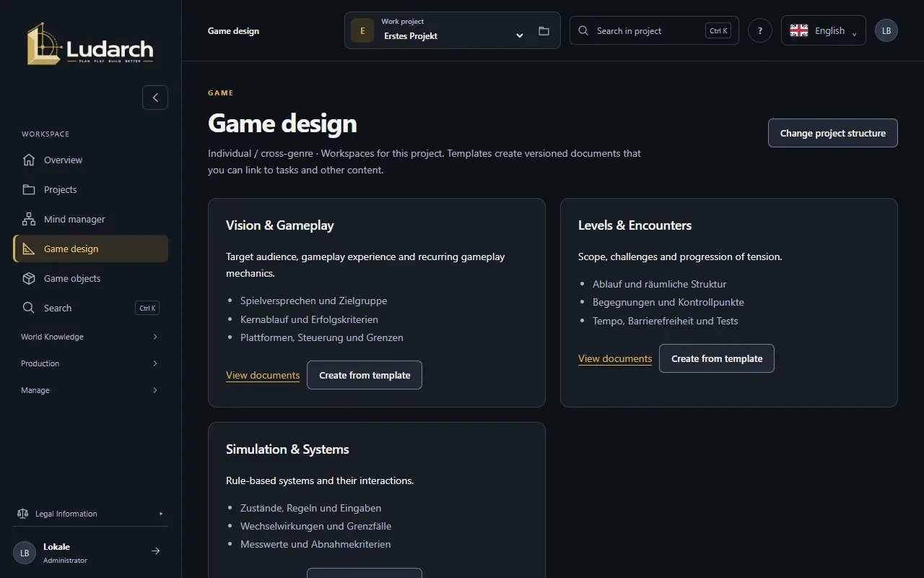The image size is (924, 578).
Task: Expand the Production section
Action: pos(90,363)
